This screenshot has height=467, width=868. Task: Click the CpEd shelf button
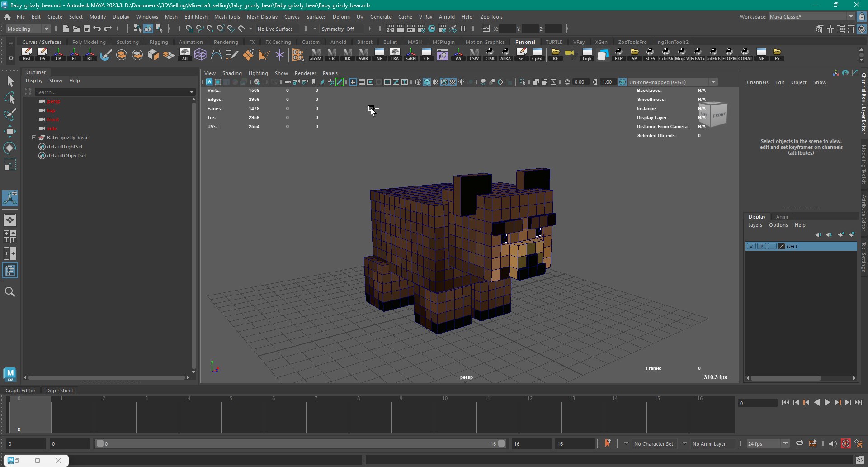(x=537, y=54)
